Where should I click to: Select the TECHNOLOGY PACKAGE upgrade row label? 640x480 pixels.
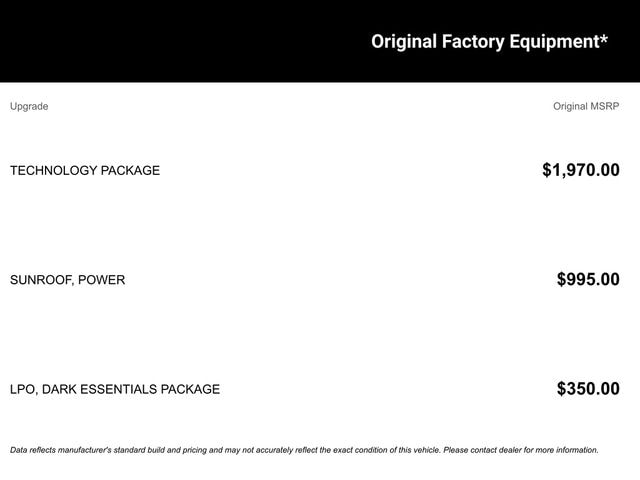coord(85,170)
